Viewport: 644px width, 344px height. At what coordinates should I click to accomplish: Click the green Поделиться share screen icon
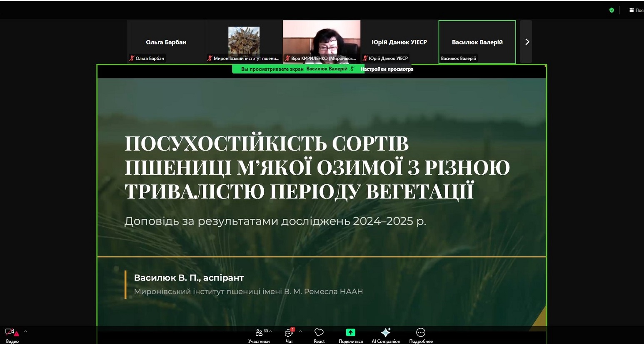pyautogui.click(x=350, y=333)
